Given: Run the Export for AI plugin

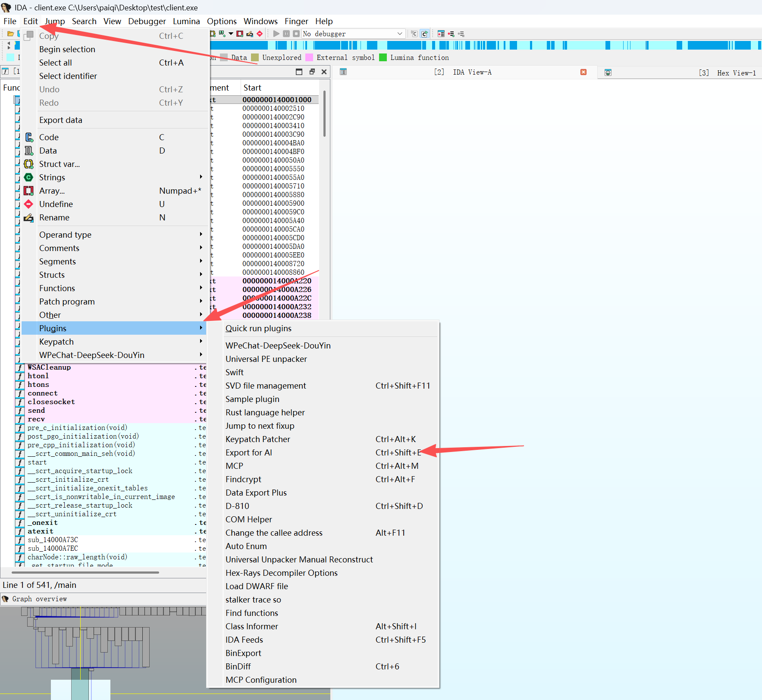Looking at the screenshot, I should (323, 452).
